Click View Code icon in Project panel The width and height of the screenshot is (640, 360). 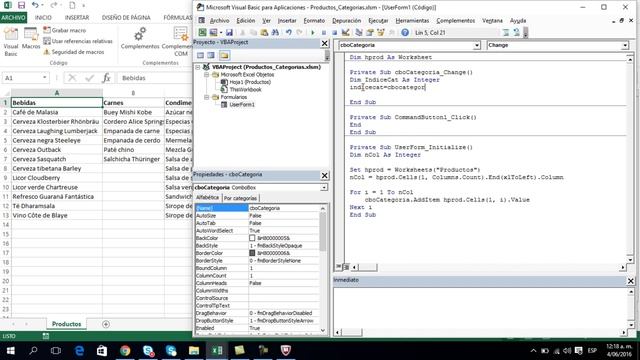200,55
